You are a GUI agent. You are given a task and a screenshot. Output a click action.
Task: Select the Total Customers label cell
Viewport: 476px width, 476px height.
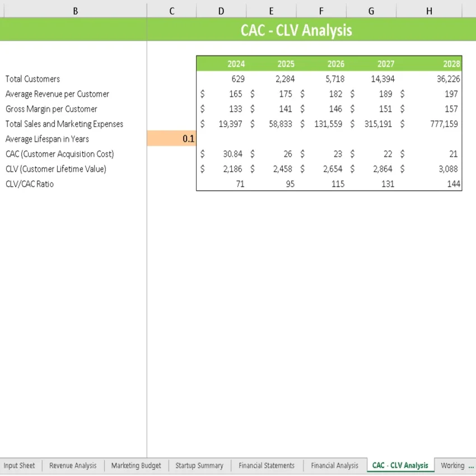tap(32, 78)
